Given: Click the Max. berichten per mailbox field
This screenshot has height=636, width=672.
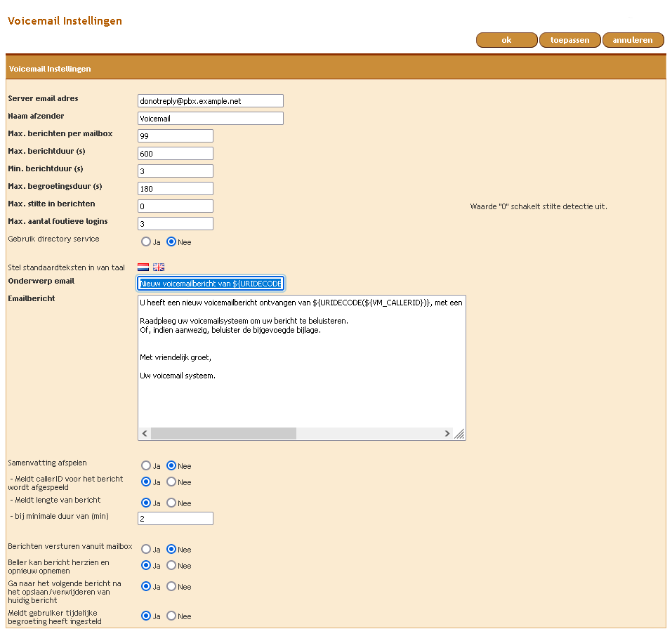Looking at the screenshot, I should tap(176, 136).
